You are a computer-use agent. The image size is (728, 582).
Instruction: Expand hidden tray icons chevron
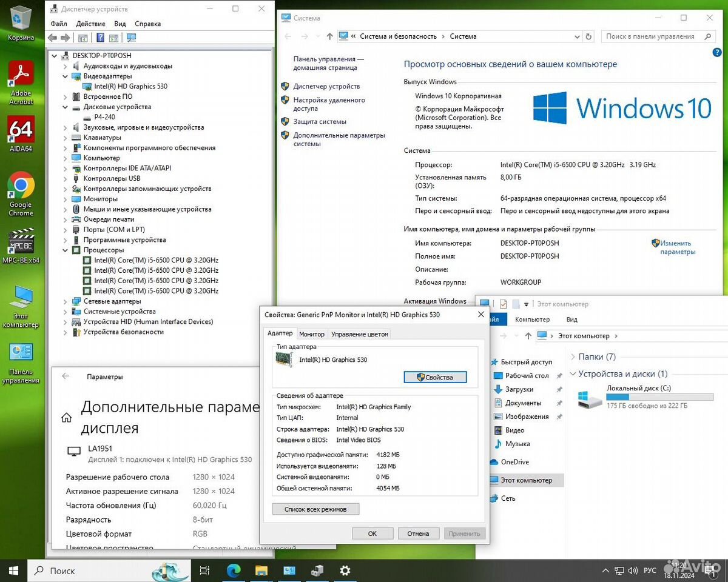point(605,570)
